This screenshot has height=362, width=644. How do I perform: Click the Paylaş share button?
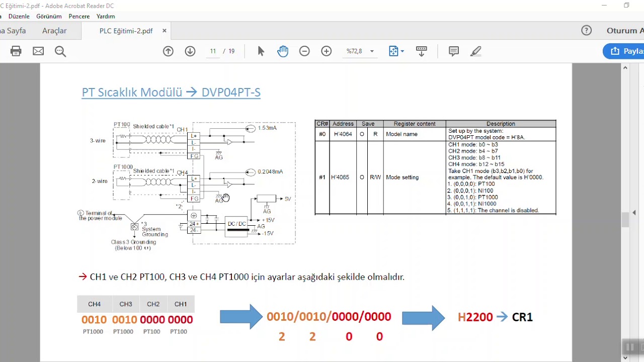(624, 51)
